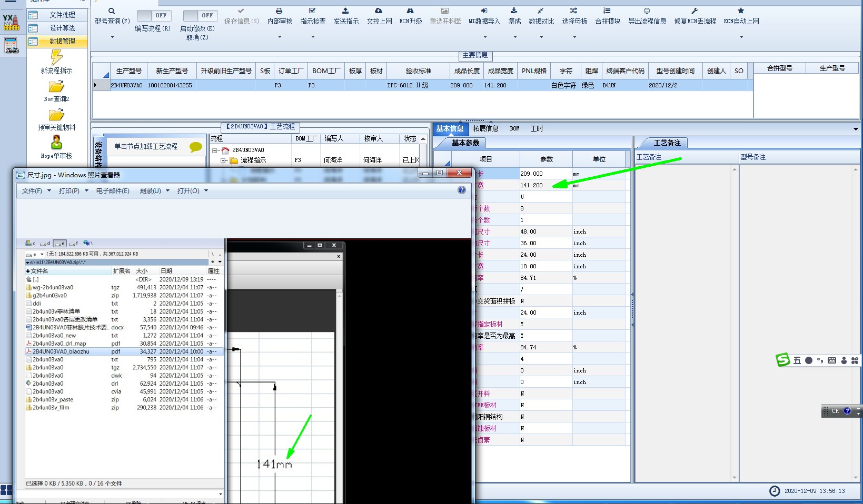Click the photo viewer help icon
This screenshot has width=863, height=504.
pyautogui.click(x=462, y=190)
